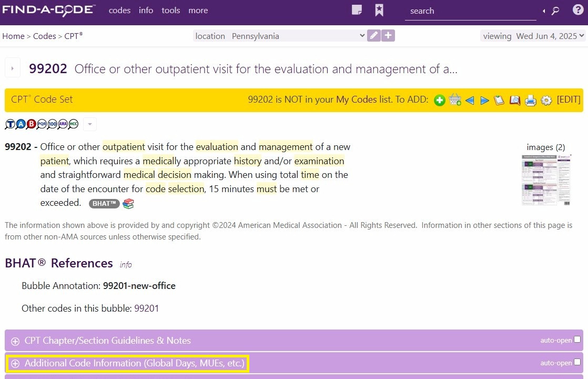The width and height of the screenshot is (588, 379).
Task: Click the highlighted term 'code selection'
Action: pos(175,189)
